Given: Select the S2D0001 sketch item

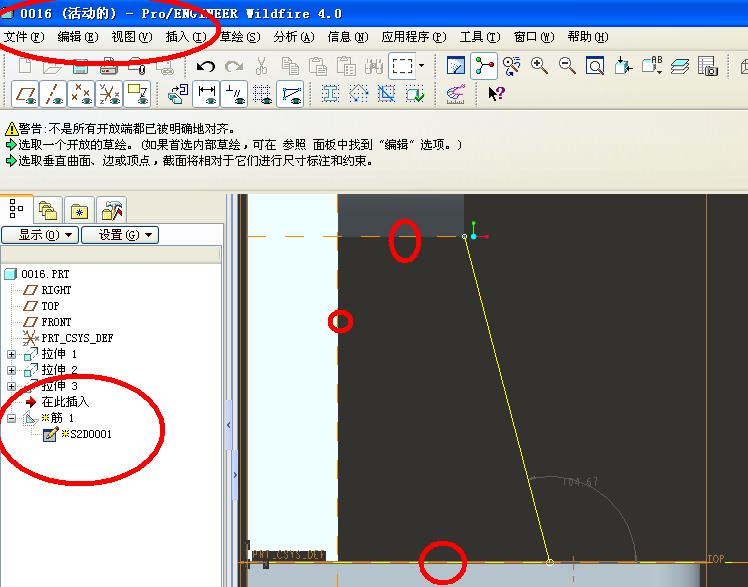Looking at the screenshot, I should point(77,434).
